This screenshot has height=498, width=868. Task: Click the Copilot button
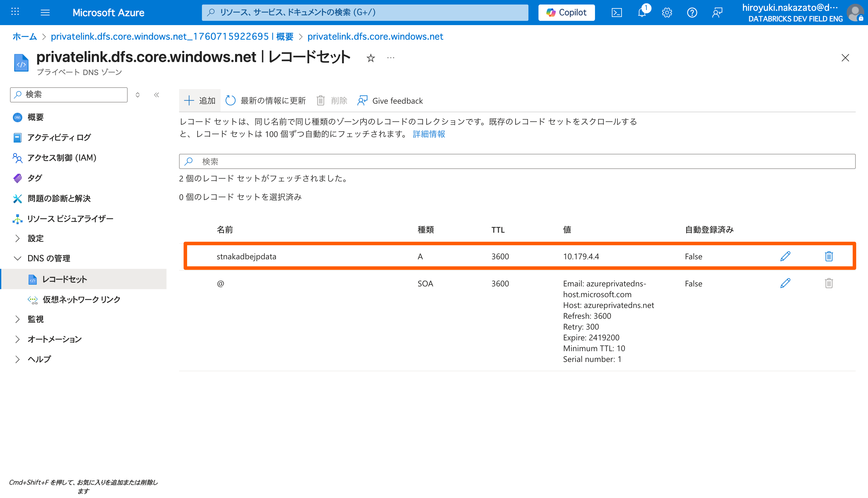click(566, 13)
